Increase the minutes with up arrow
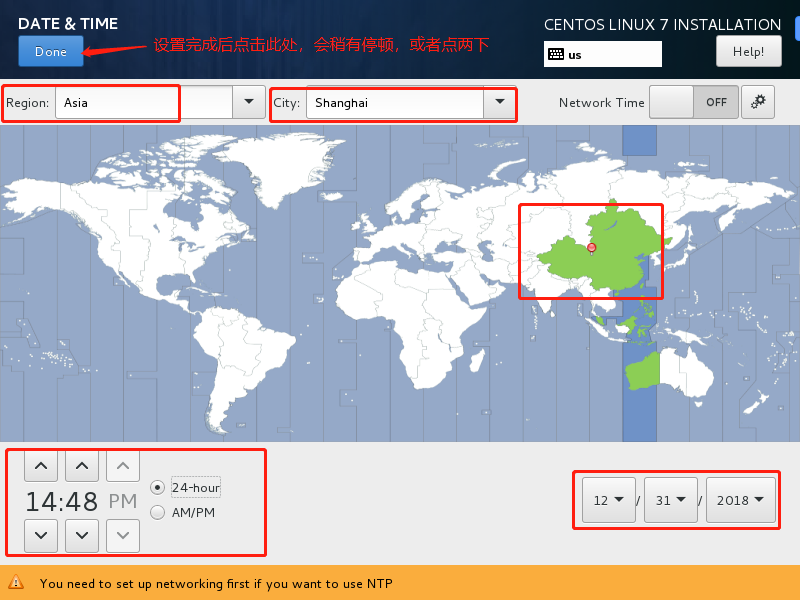Viewport: 800px width, 600px height. (x=82, y=465)
